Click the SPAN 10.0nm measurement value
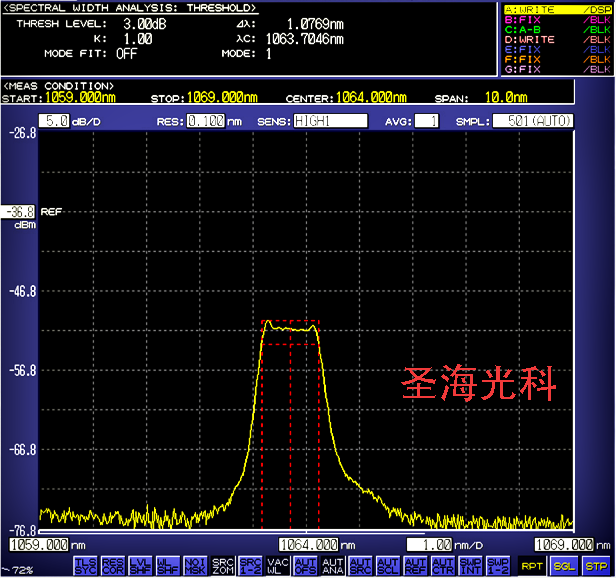The image size is (616, 578). pos(506,97)
